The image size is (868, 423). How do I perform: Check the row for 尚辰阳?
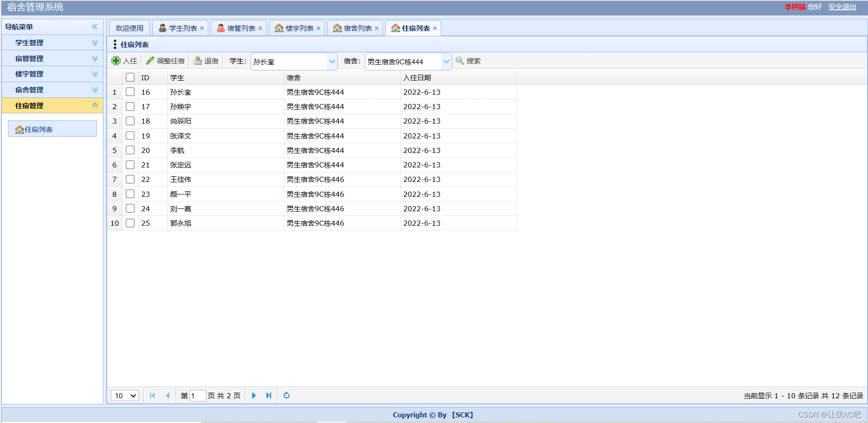pyautogui.click(x=130, y=121)
